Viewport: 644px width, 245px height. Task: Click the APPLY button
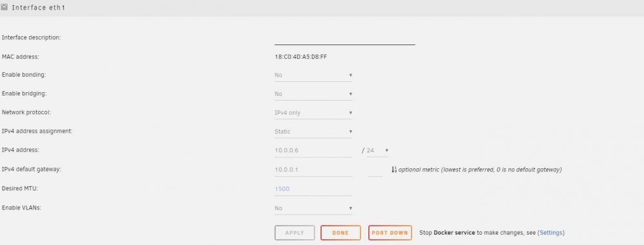point(294,233)
